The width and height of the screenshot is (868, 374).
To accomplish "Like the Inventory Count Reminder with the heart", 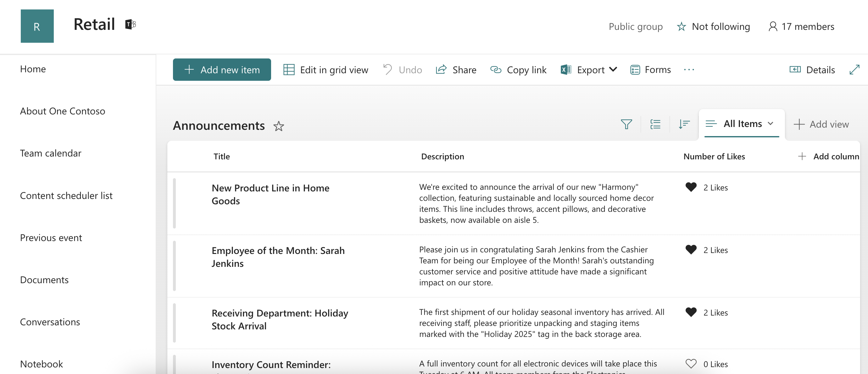I will tap(691, 364).
